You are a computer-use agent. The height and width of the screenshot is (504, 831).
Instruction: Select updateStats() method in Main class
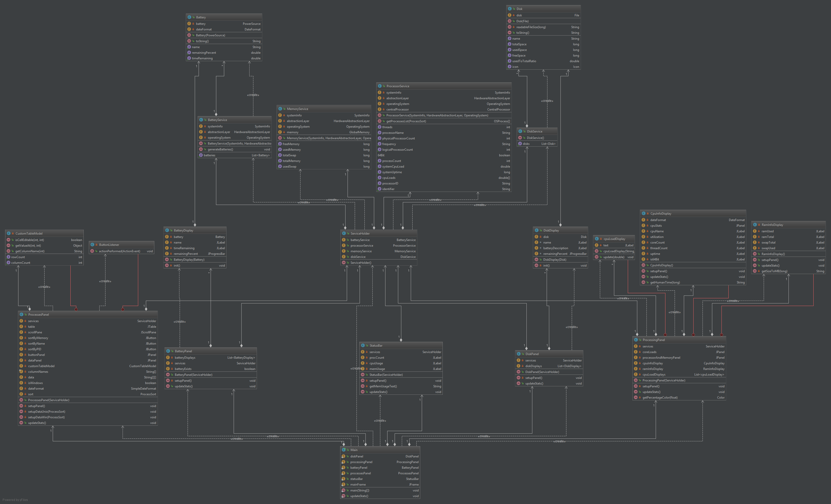(359, 496)
